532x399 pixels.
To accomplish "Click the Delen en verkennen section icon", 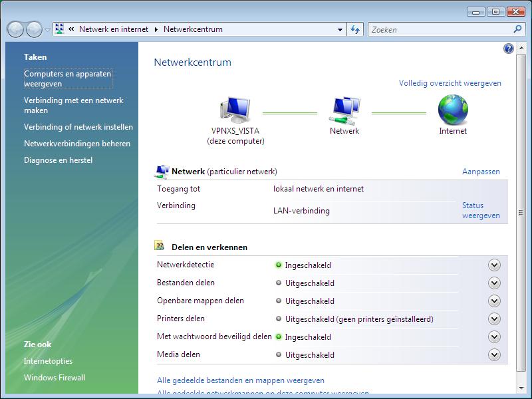I will [x=160, y=246].
